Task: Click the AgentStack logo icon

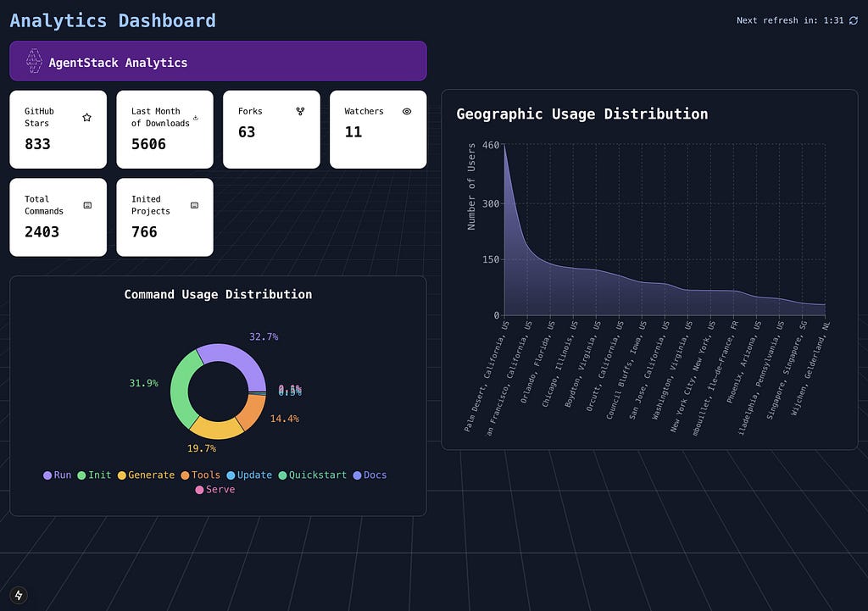Action: tap(34, 61)
